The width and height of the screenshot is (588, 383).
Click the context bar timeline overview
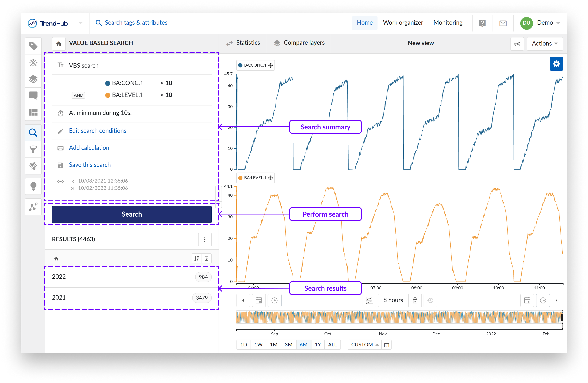[399, 317]
